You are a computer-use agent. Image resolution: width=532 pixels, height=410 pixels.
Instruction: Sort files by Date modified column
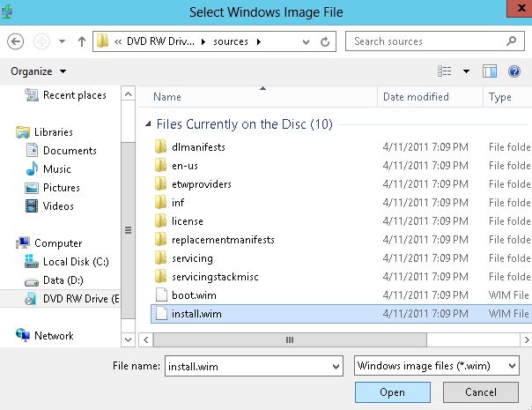click(416, 97)
